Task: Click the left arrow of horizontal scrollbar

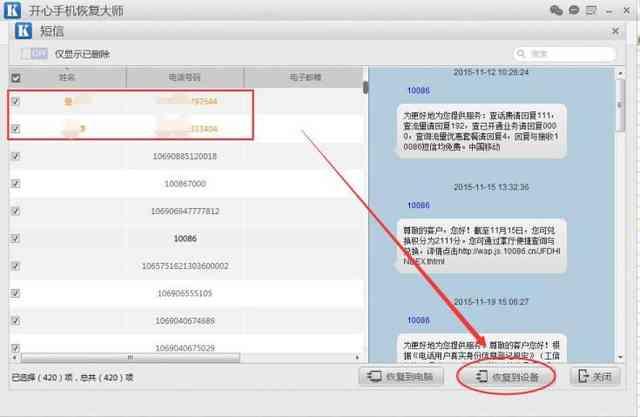Action: click(x=15, y=357)
